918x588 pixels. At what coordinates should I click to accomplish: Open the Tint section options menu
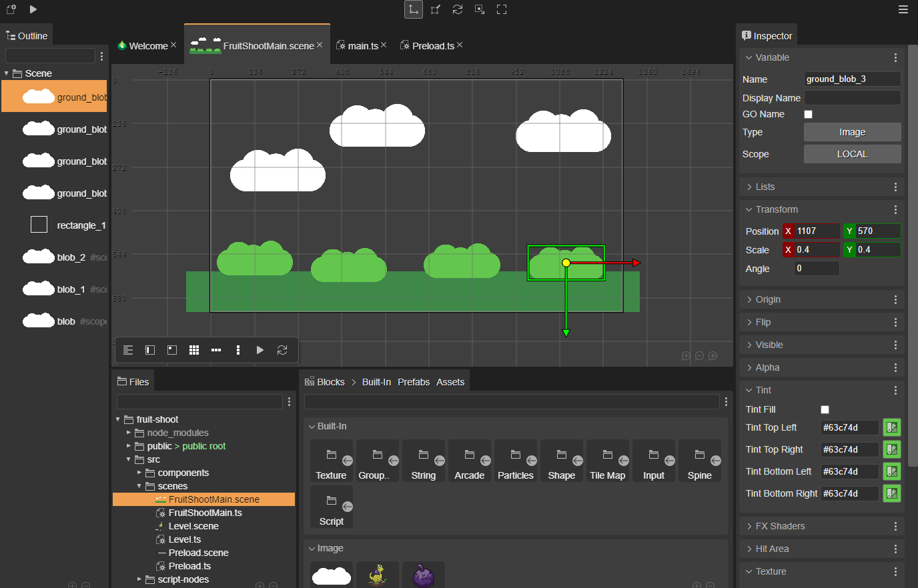[x=895, y=390]
